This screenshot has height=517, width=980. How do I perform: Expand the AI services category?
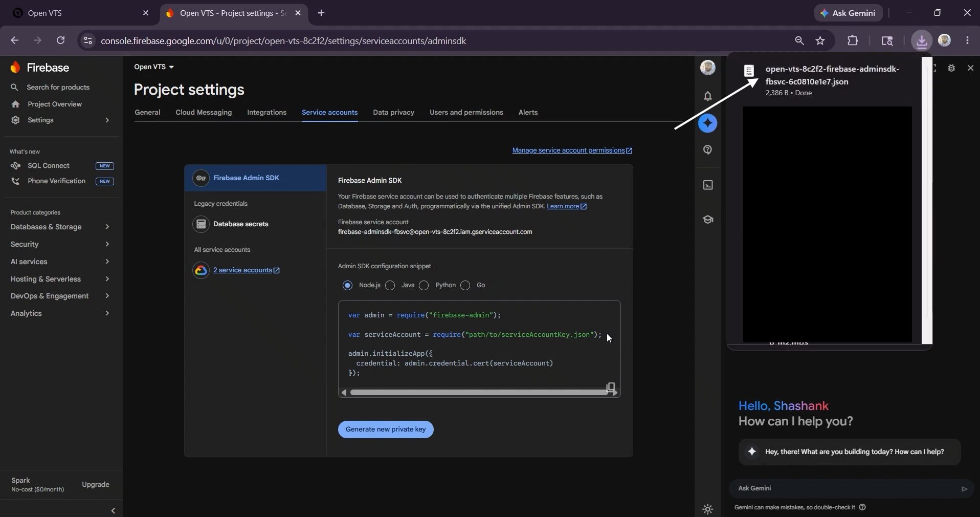107,262
